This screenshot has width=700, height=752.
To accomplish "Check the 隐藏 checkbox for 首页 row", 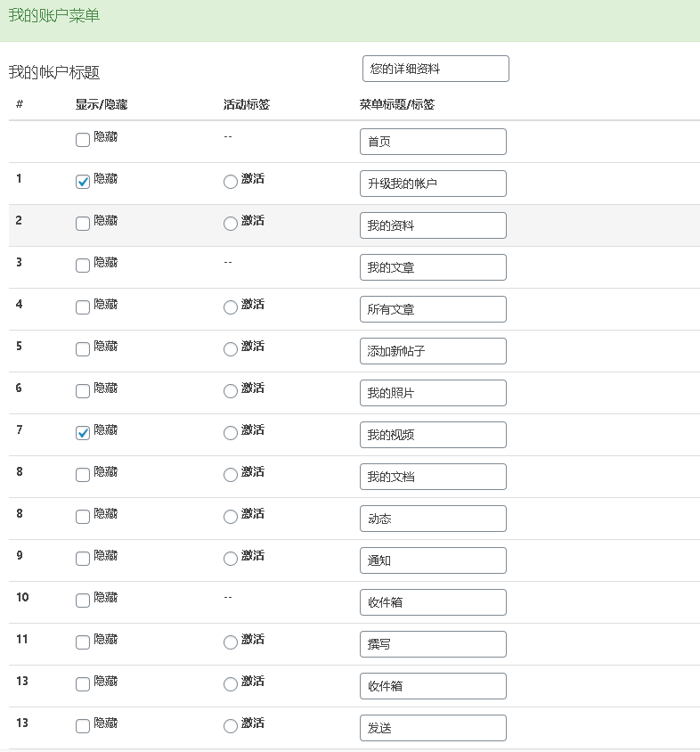I will click(83, 140).
